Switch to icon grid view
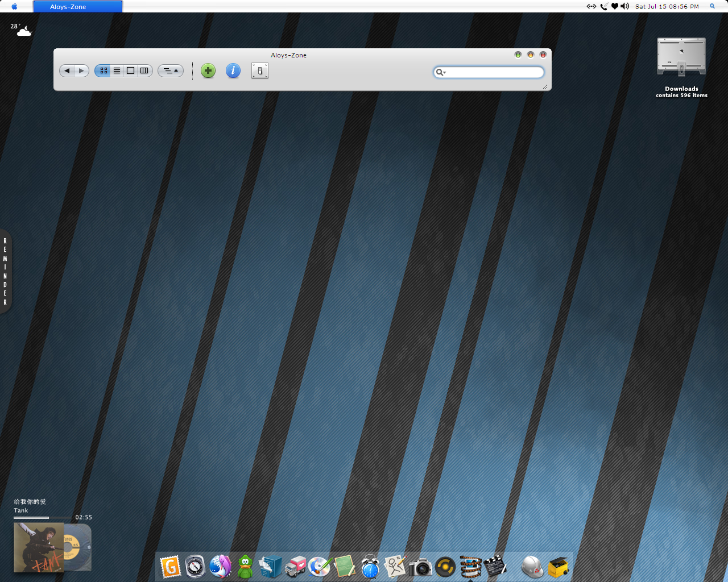The image size is (728, 582). (104, 70)
